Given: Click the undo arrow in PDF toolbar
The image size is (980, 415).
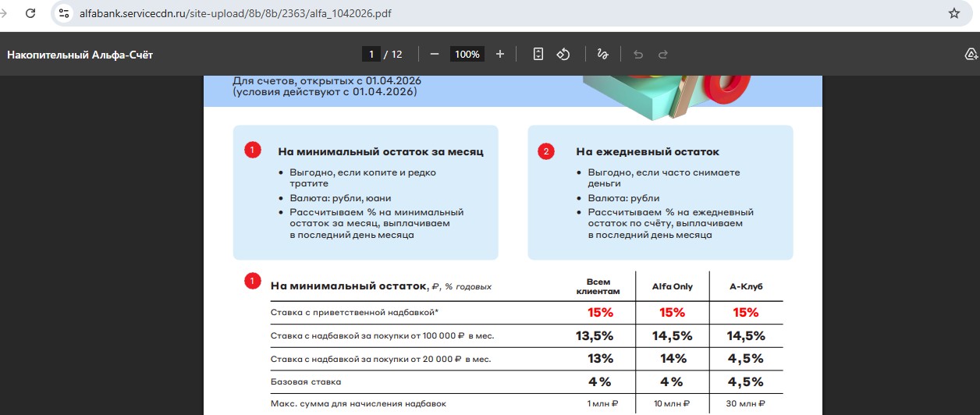Looking at the screenshot, I should (638, 54).
